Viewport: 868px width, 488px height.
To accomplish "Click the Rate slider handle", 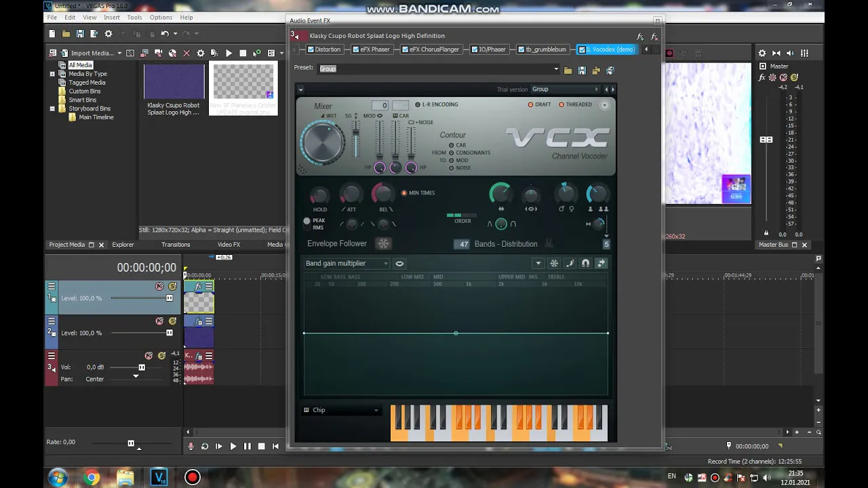I will click(131, 443).
